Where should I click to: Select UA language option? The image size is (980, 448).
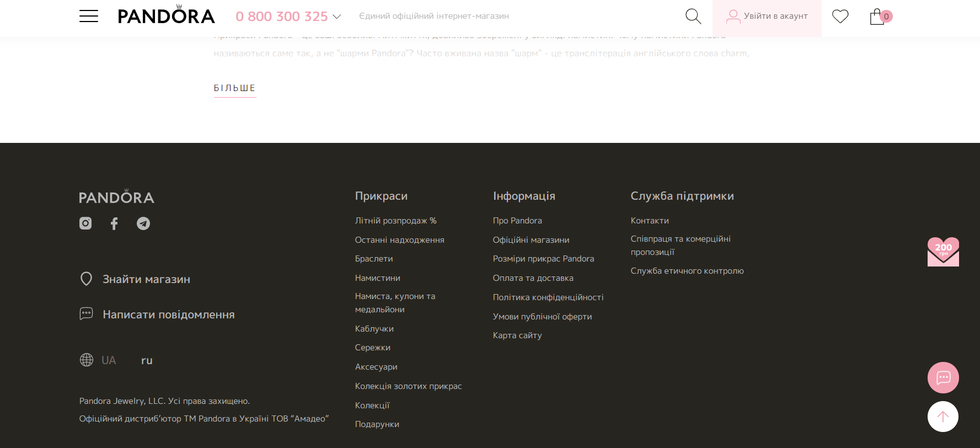point(109,360)
